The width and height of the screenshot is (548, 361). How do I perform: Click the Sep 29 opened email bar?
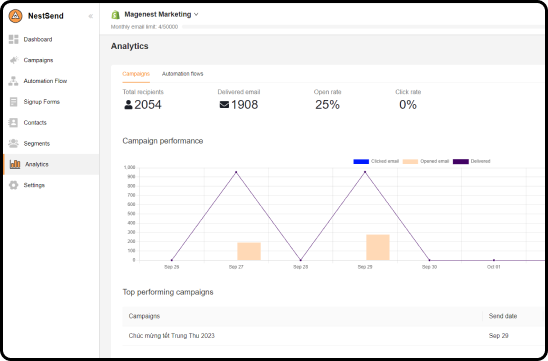378,247
